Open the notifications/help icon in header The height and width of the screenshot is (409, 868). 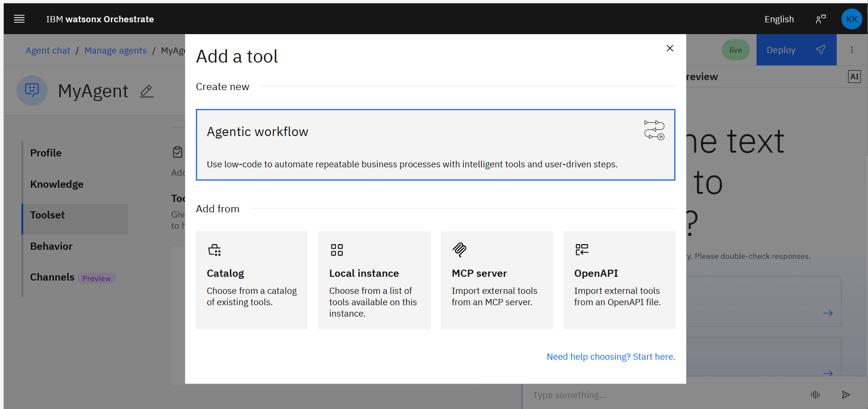pyautogui.click(x=821, y=19)
